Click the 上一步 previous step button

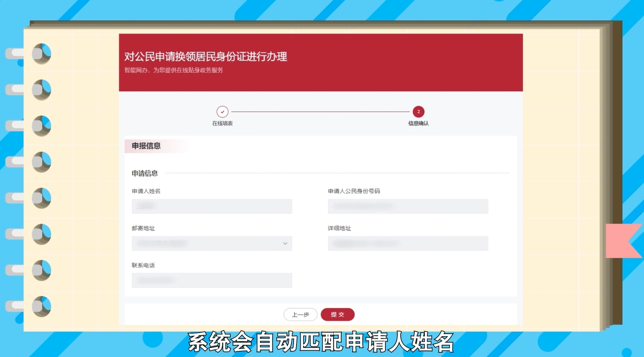tap(300, 314)
